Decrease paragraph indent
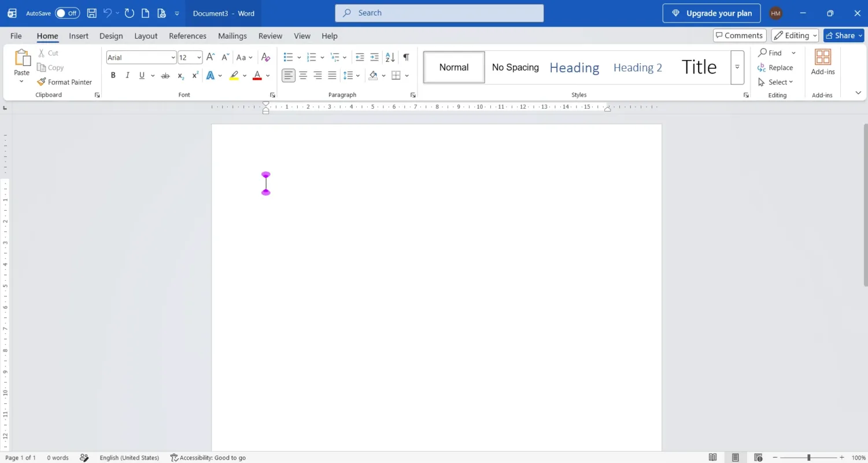The width and height of the screenshot is (868, 463). [x=360, y=57]
